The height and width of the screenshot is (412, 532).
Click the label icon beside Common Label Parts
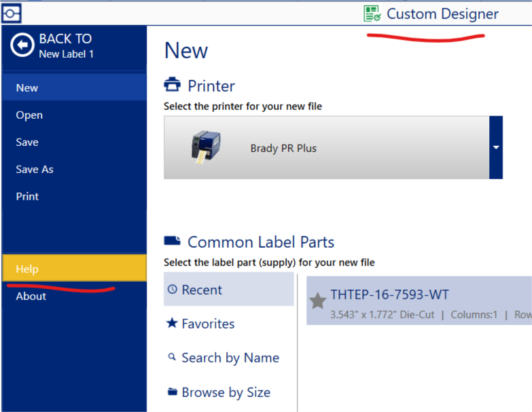173,242
